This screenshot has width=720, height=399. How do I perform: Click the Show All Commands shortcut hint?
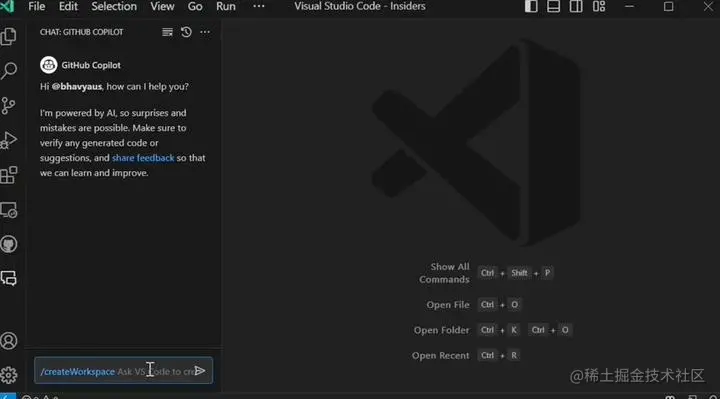click(x=485, y=273)
